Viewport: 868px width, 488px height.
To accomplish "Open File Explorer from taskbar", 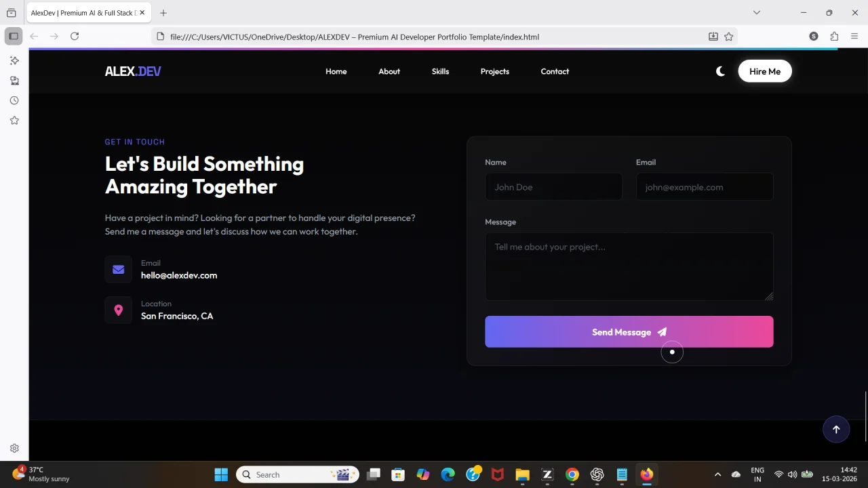I will (522, 474).
